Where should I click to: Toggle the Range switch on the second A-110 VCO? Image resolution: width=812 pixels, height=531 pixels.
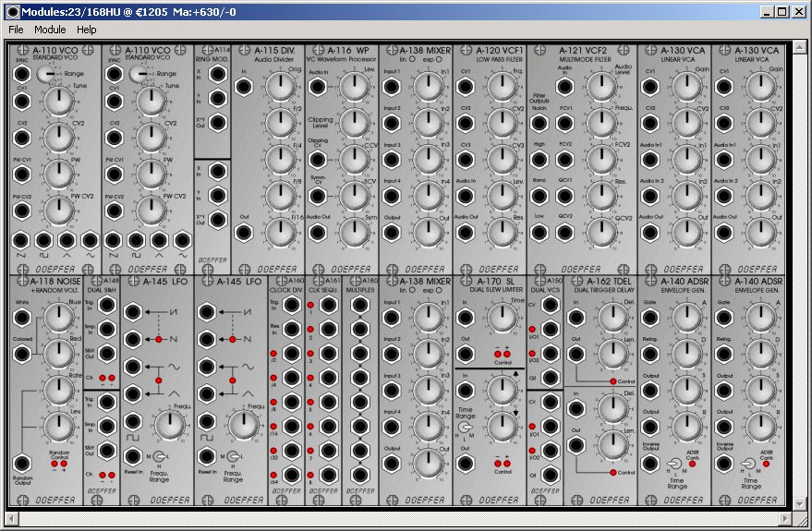coord(139,74)
